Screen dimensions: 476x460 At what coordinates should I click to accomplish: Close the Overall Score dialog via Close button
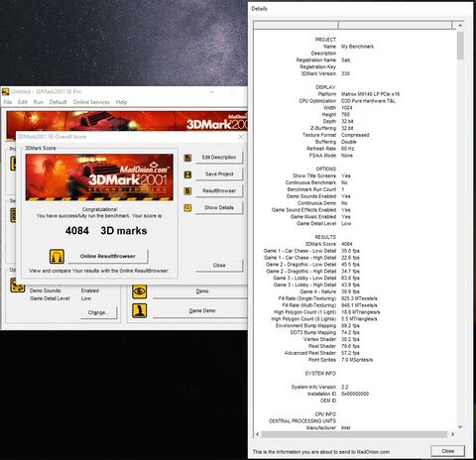point(219,266)
